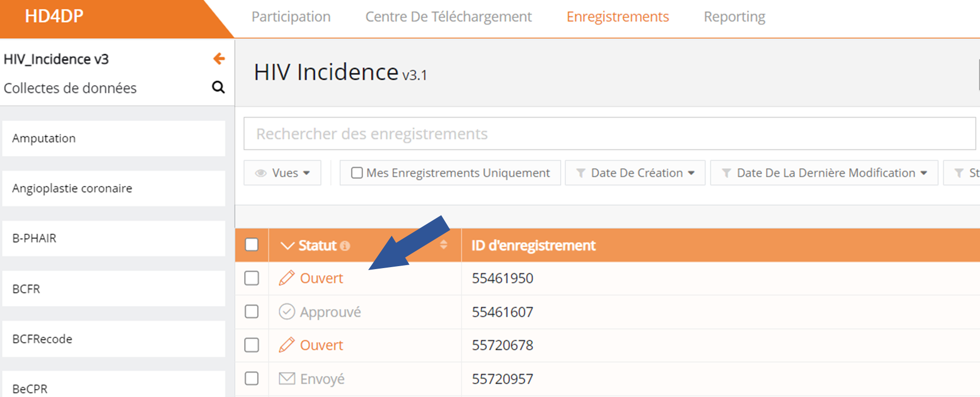The height and width of the screenshot is (397, 980).
Task: Switch to the Participation tab
Action: tap(291, 17)
